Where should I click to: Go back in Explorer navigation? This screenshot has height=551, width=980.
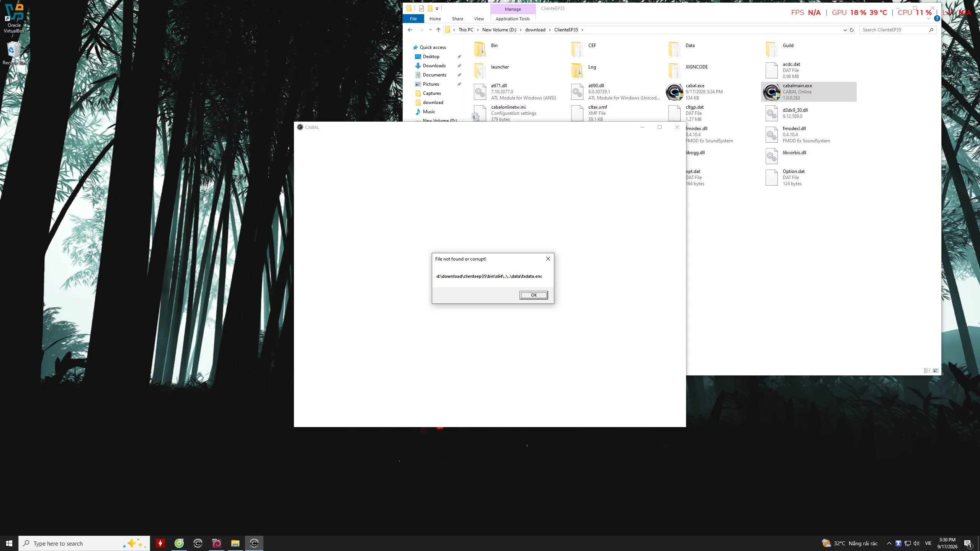[x=410, y=30]
